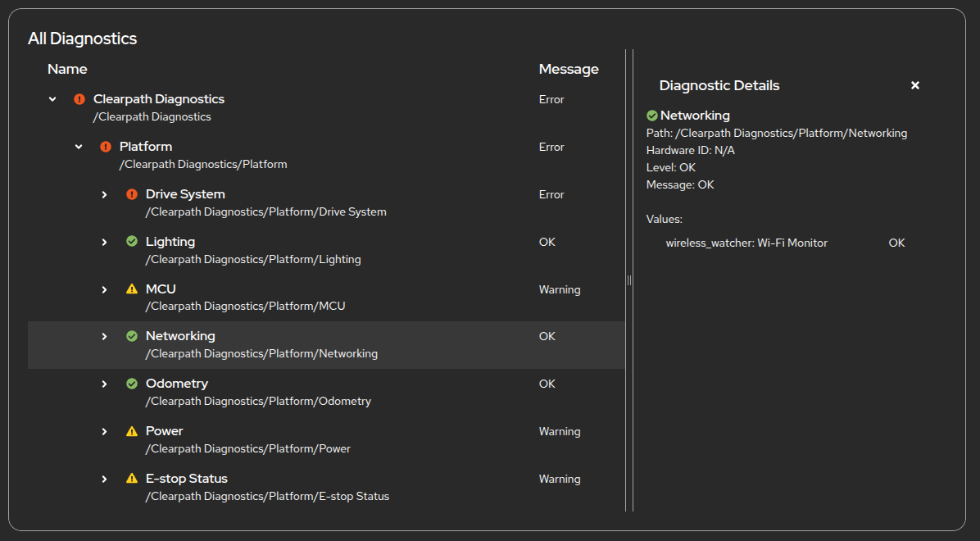Image resolution: width=980 pixels, height=541 pixels.
Task: Click the panel divider resize handle
Action: coord(629,280)
